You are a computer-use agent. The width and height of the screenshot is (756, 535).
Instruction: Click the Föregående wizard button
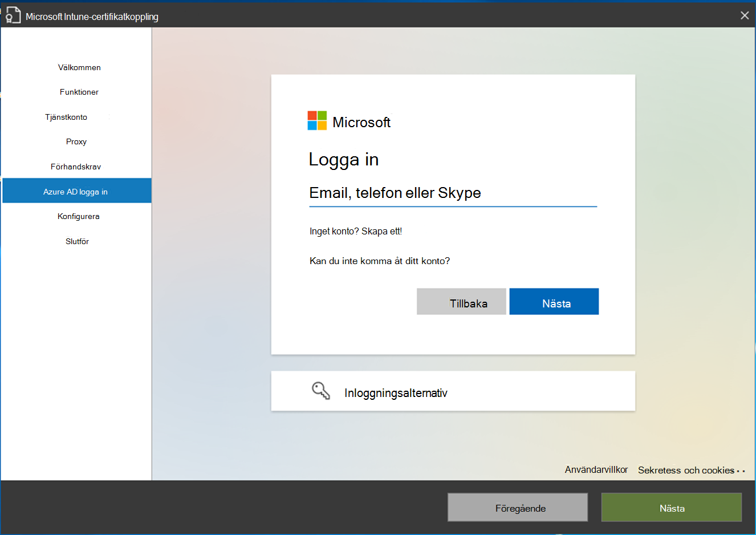coord(518,507)
